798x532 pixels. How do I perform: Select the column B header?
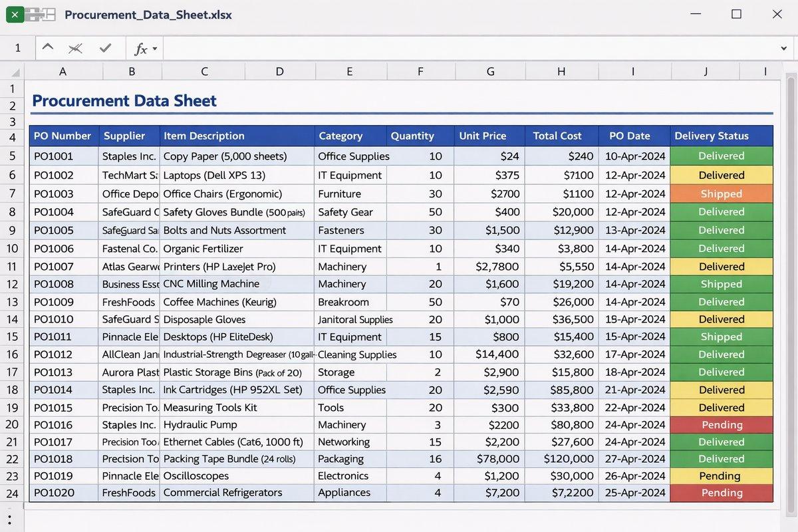[132, 72]
